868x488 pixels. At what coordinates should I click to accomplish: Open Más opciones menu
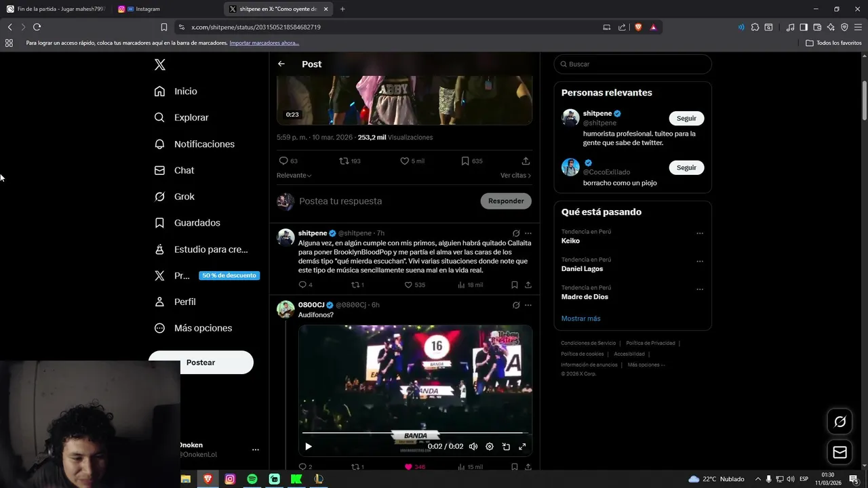(x=193, y=328)
